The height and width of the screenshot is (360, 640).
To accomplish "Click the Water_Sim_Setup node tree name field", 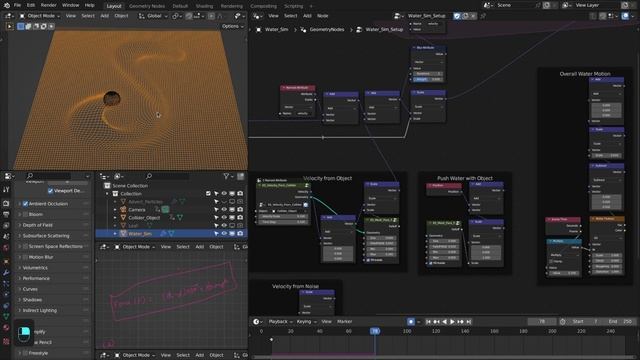I will 427,16.
